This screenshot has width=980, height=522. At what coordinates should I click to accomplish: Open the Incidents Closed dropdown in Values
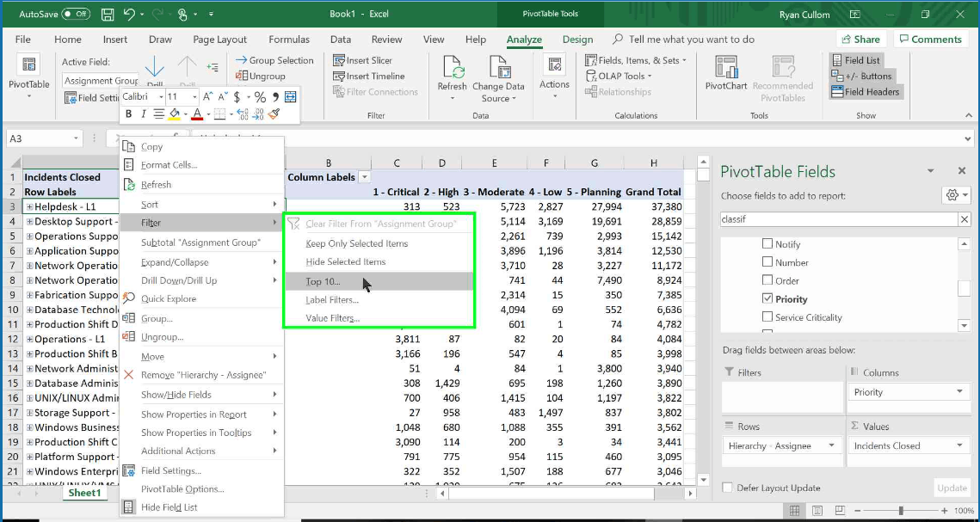point(959,445)
